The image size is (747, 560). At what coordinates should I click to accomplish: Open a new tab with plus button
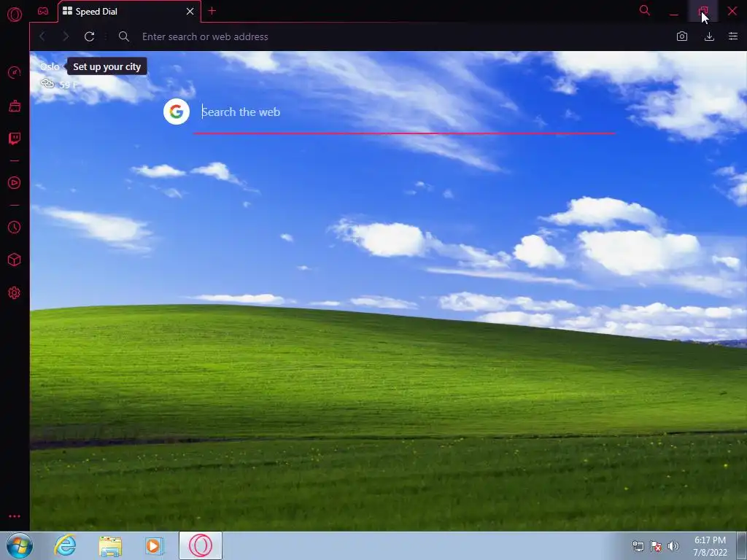point(212,11)
